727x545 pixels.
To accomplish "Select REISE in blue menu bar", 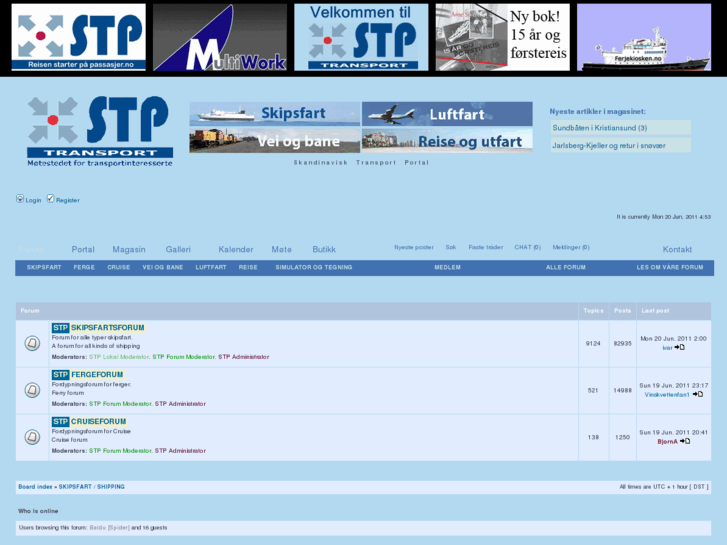I will click(248, 267).
